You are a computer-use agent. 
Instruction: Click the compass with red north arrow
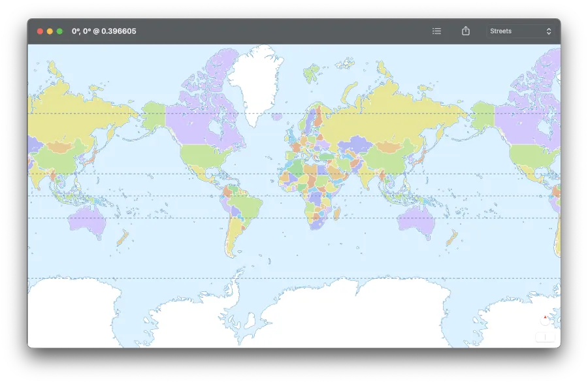coord(546,319)
